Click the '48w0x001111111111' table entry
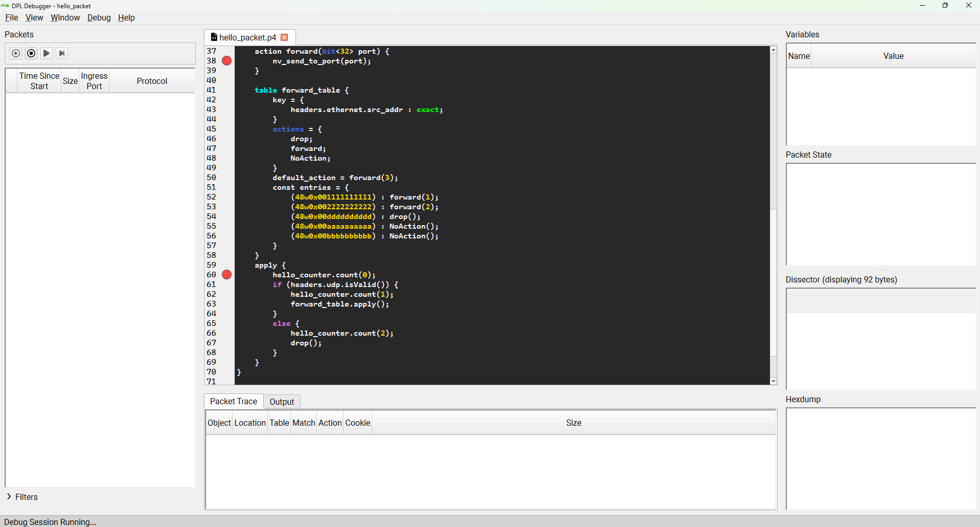 [x=333, y=197]
